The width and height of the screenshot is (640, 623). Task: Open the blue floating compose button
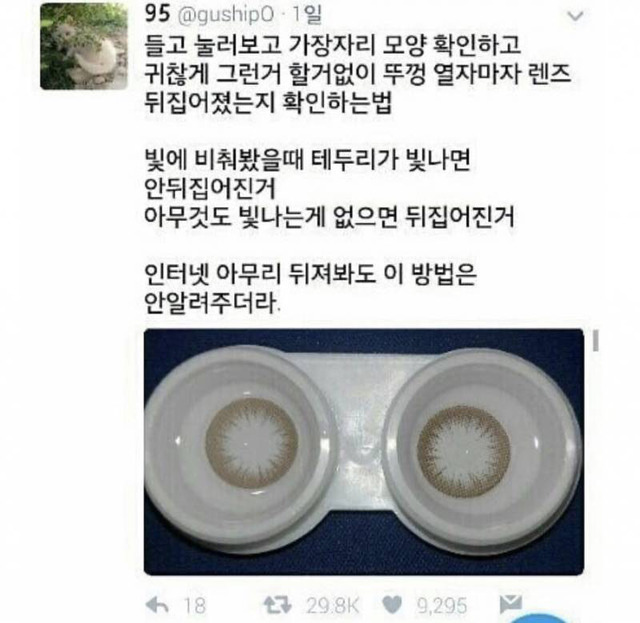click(x=539, y=619)
